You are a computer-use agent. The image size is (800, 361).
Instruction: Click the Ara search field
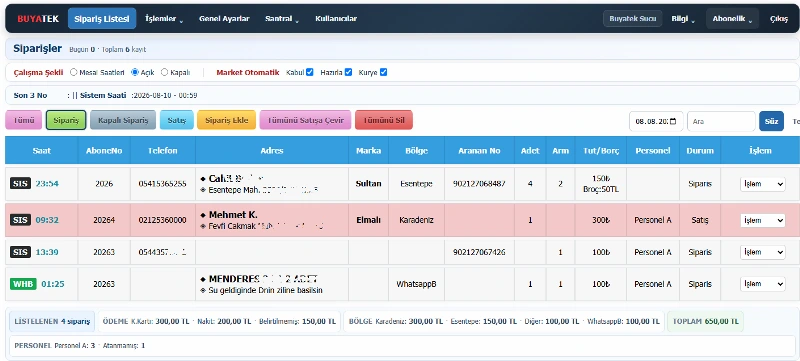coord(721,121)
